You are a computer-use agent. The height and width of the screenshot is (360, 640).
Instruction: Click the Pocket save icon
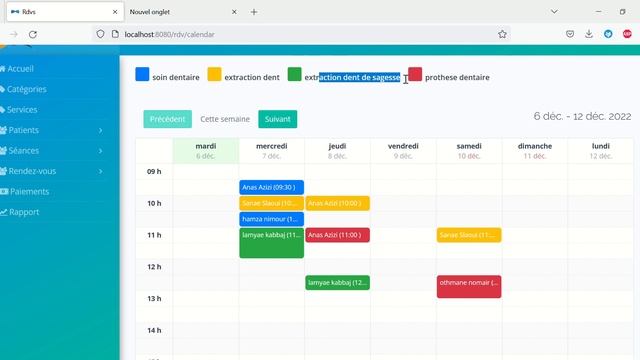coord(570,34)
